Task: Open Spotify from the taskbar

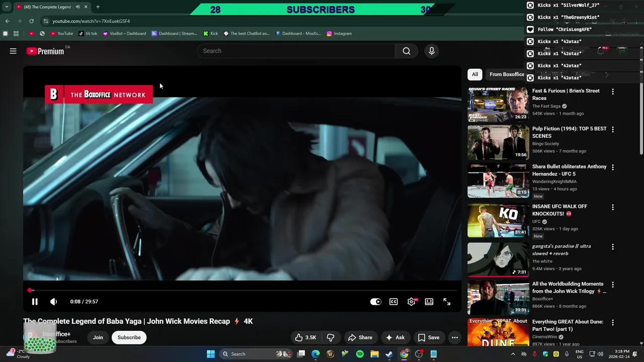Action: [x=360, y=354]
